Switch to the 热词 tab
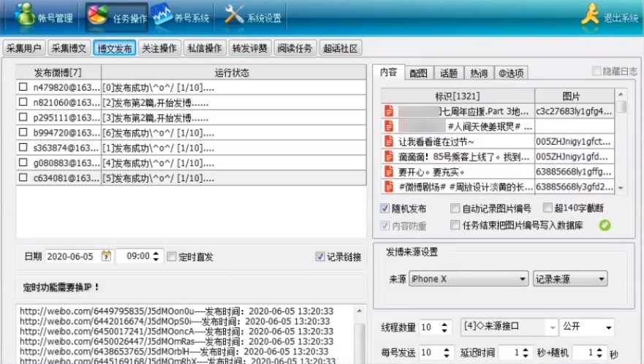Viewport: 644px width, 364px height. click(x=479, y=73)
